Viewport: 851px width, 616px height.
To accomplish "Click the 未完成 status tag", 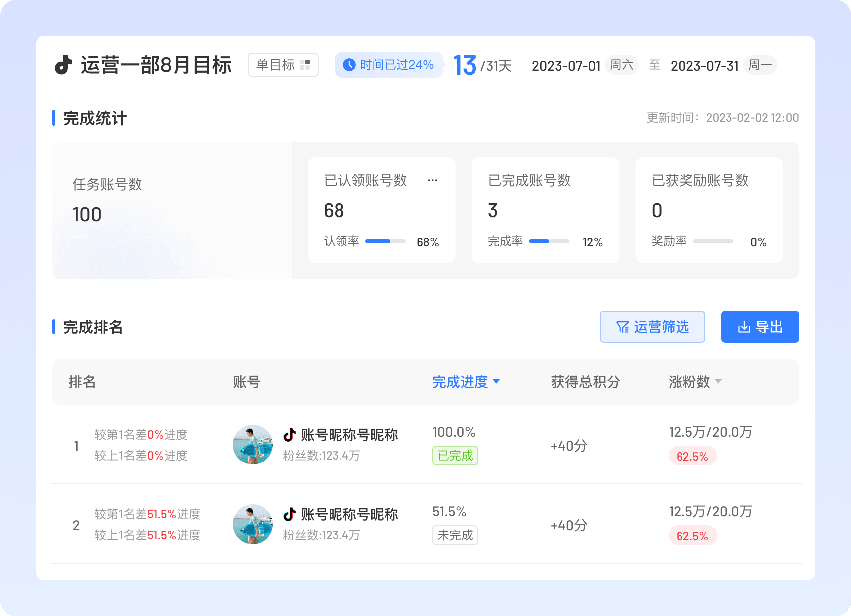I will click(x=455, y=535).
